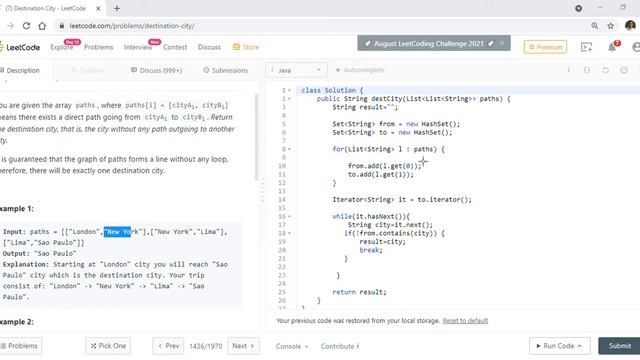Go to Next problem
The height and width of the screenshot is (360, 640).
tap(243, 346)
